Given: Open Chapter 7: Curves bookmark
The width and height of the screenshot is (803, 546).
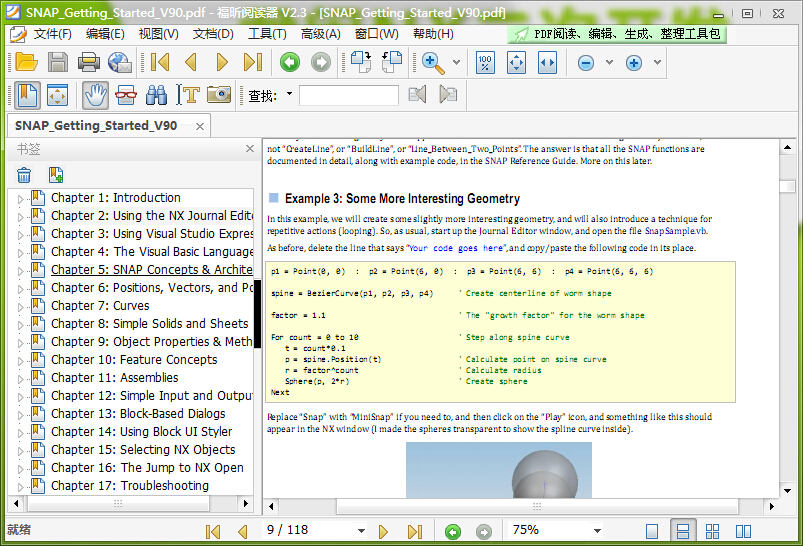Looking at the screenshot, I should [100, 306].
